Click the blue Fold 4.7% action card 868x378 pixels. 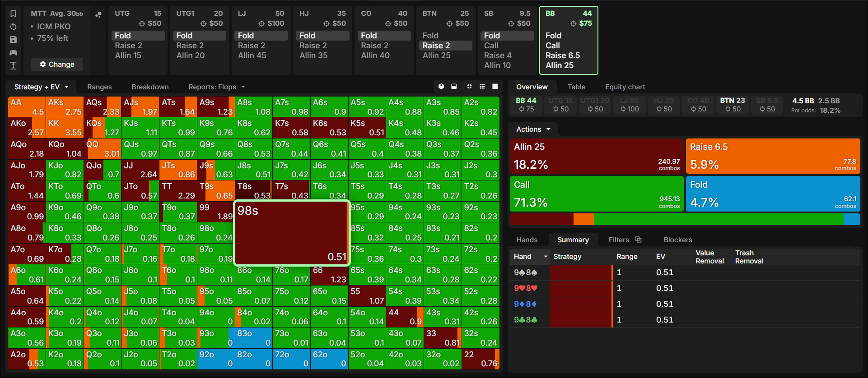point(773,194)
